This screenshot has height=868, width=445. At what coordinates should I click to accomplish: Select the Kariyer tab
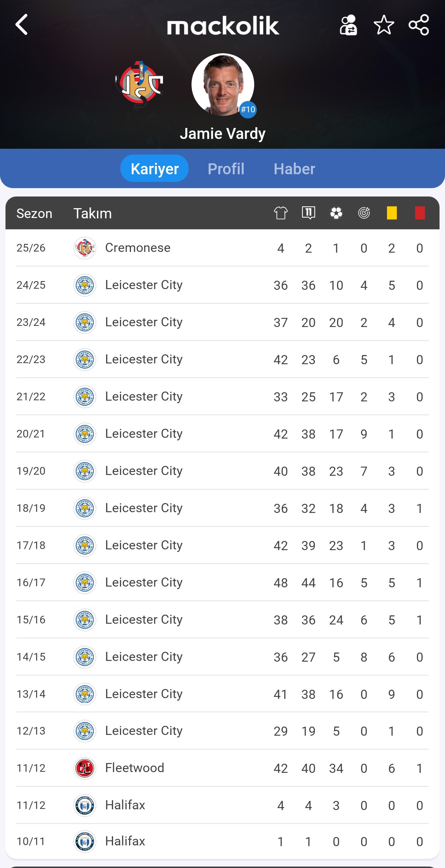coord(154,168)
